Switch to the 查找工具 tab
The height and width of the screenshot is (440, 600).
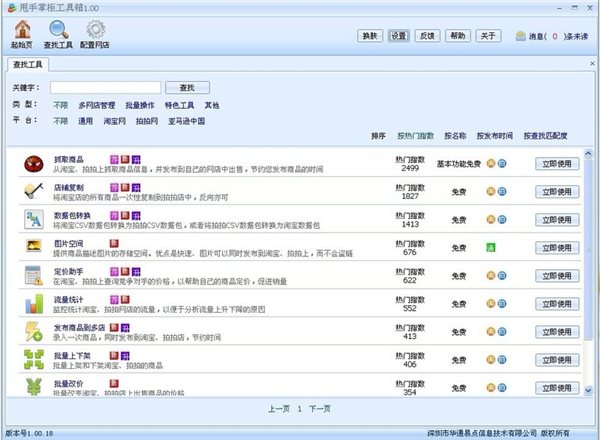(28, 64)
